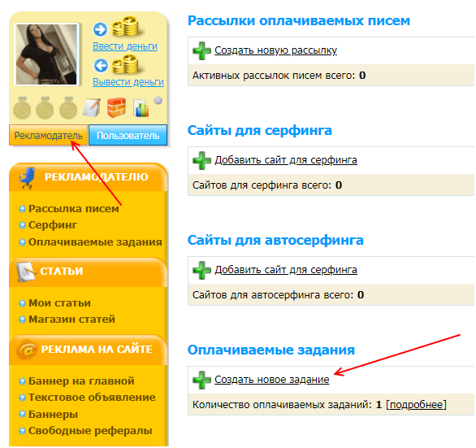Open the notepad with pencil icon
This screenshot has width=476, height=448.
(x=92, y=107)
